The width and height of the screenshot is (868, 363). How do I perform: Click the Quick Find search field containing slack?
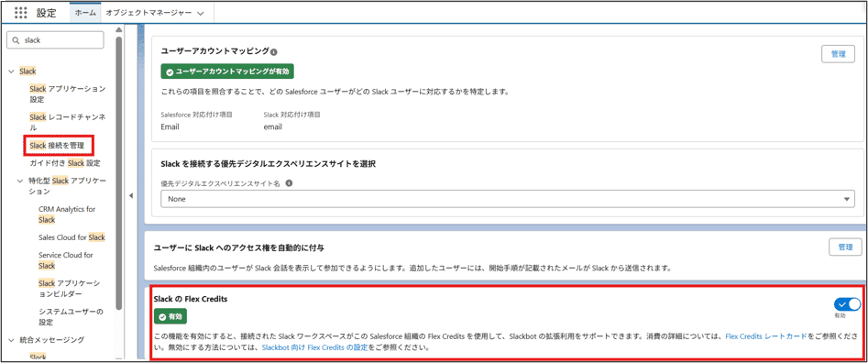tap(55, 40)
